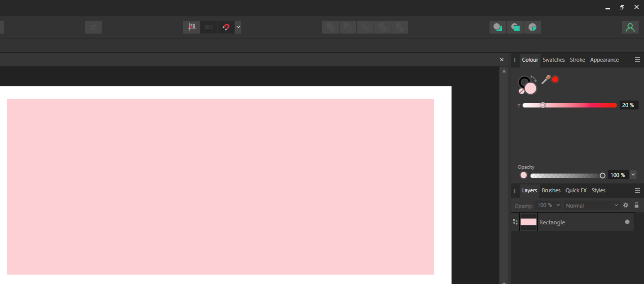Screen dimensions: 644x284
Task: Select the Rectangle layer thumbnail
Action: pos(529,222)
